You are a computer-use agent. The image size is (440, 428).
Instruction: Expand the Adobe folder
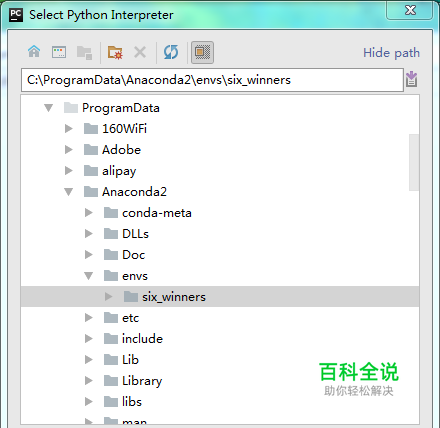[x=69, y=150]
